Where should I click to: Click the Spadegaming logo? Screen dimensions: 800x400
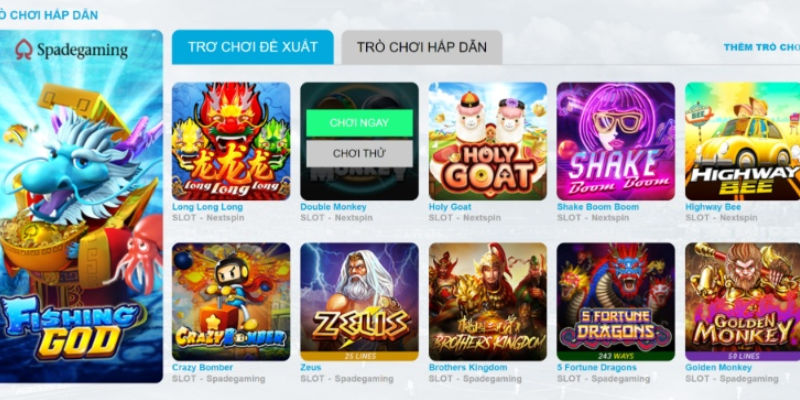71,50
